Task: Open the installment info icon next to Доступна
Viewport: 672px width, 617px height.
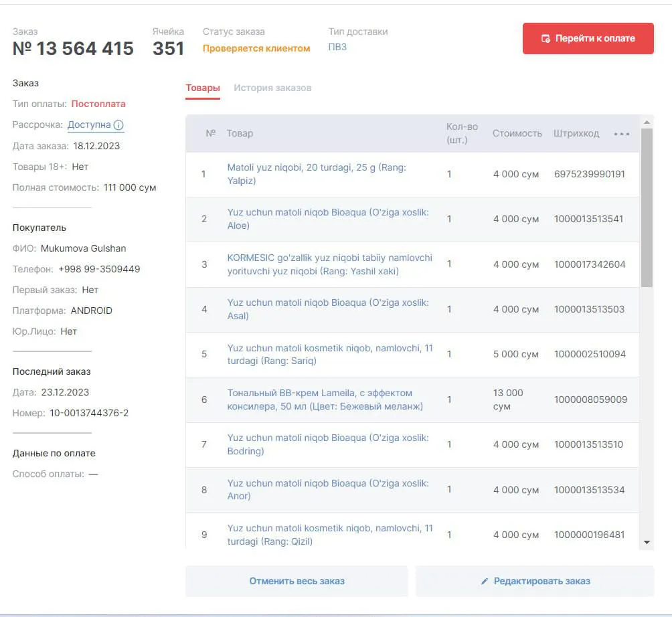Action: click(118, 125)
